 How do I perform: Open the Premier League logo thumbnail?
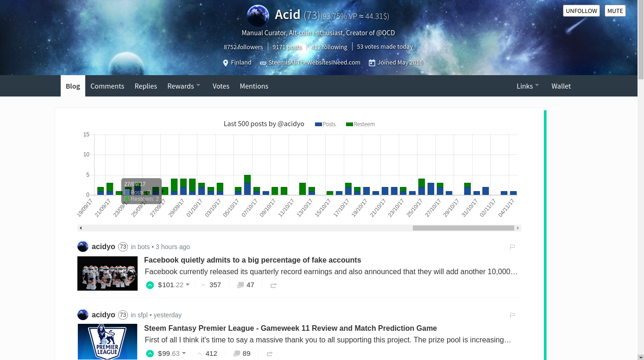(x=107, y=341)
